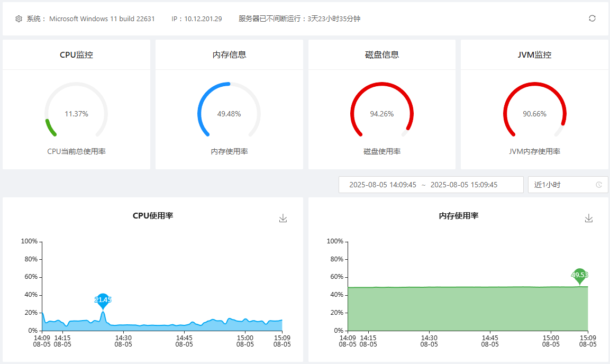Click the 21.45 peak marker pin
The width and height of the screenshot is (610, 364).
tap(103, 300)
